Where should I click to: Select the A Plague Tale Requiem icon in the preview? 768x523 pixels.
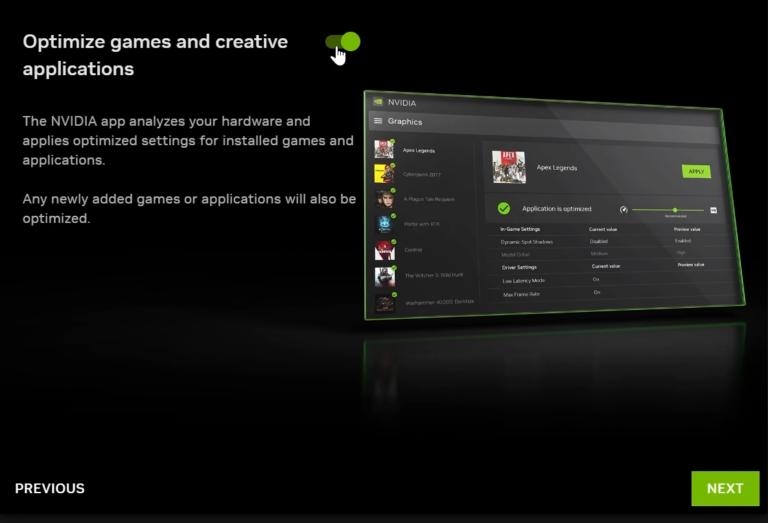click(x=384, y=198)
